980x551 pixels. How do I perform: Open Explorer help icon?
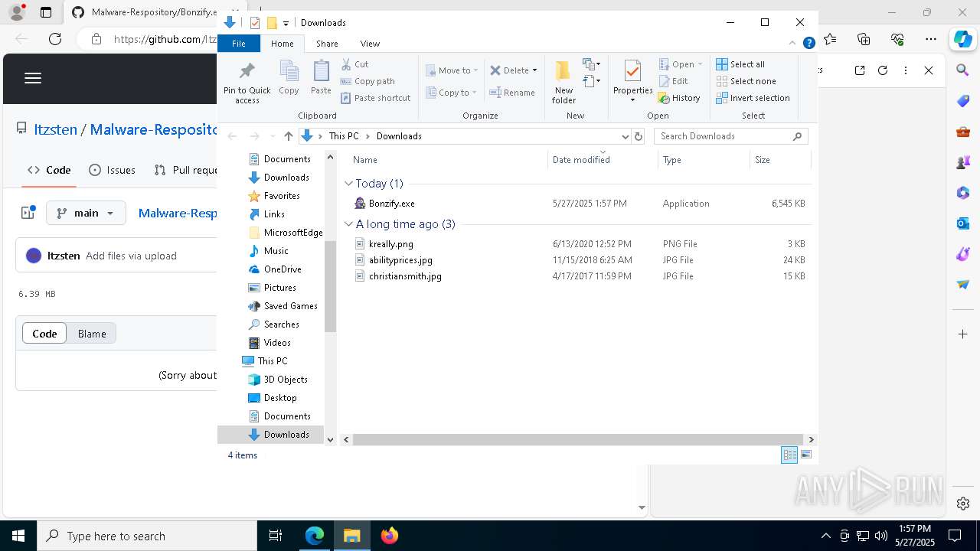pyautogui.click(x=808, y=44)
